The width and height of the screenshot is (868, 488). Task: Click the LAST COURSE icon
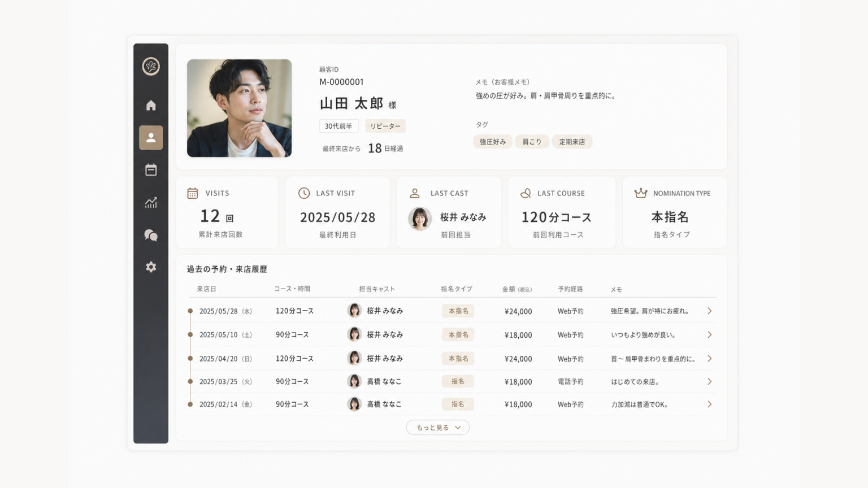pyautogui.click(x=526, y=193)
